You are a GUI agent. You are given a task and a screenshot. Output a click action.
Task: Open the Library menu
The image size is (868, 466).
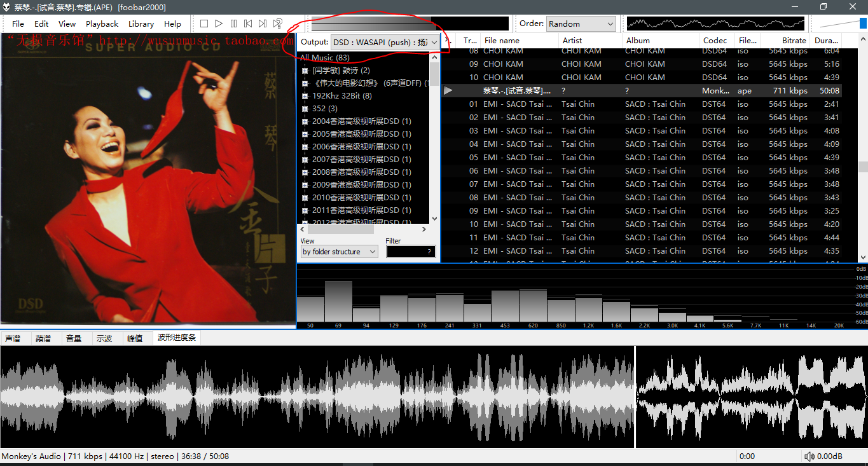pos(141,24)
